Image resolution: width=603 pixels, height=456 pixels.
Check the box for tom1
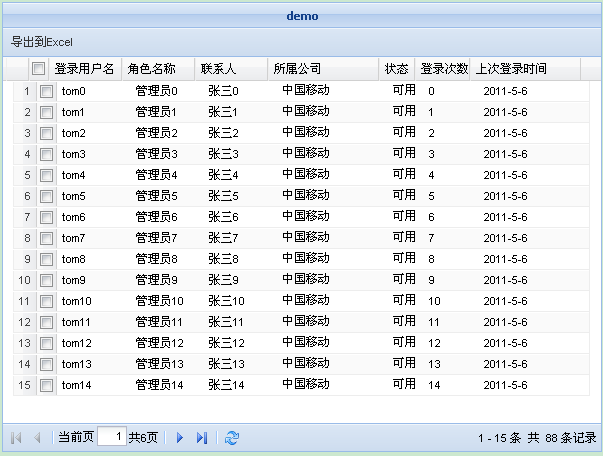click(47, 112)
